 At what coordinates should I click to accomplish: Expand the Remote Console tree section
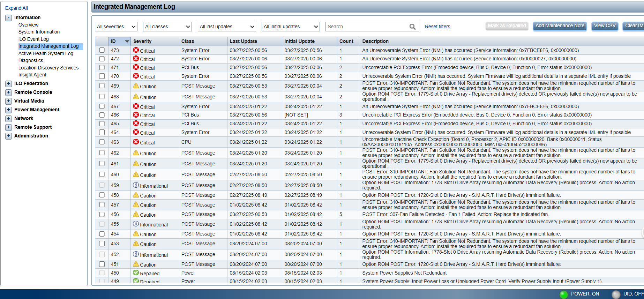[9, 92]
